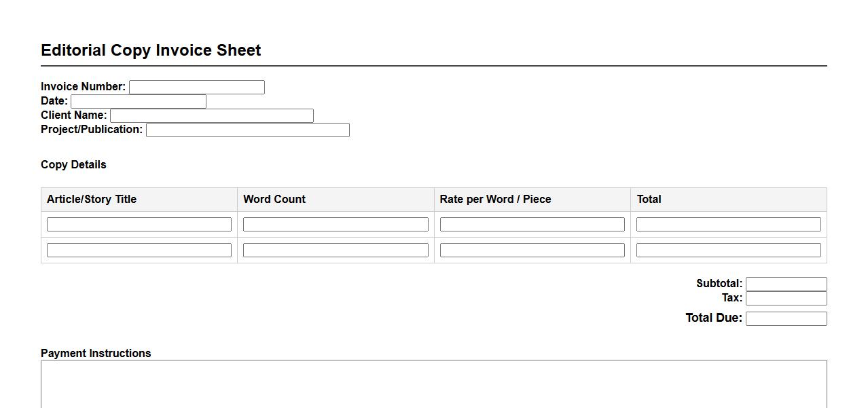Select second row Article/Story Title field
The width and height of the screenshot is (868, 408).
click(139, 250)
